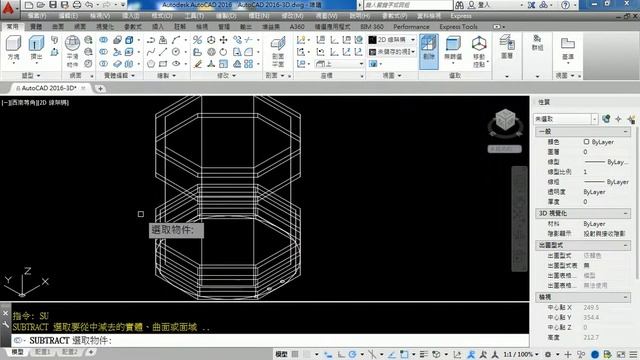Toggle hardware acceleration blue circle in status bar
Screen dimensions: 640x360
pyautogui.click(x=595, y=354)
